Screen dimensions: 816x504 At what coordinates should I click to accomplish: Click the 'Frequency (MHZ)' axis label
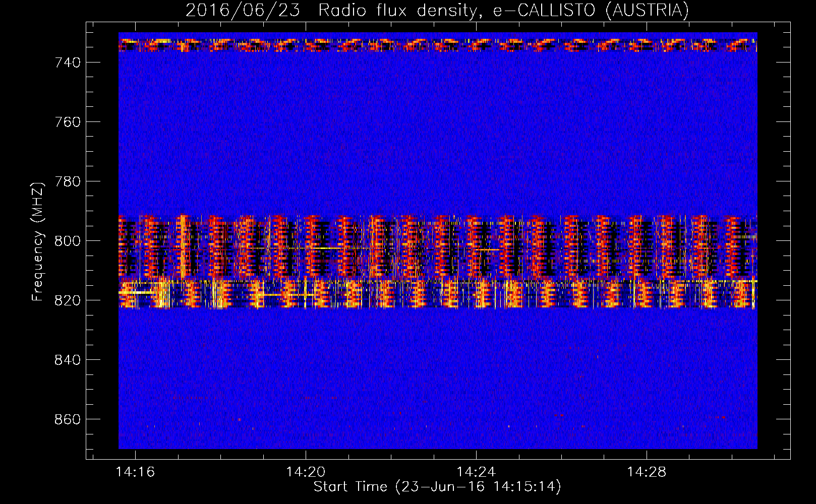[x=37, y=241]
